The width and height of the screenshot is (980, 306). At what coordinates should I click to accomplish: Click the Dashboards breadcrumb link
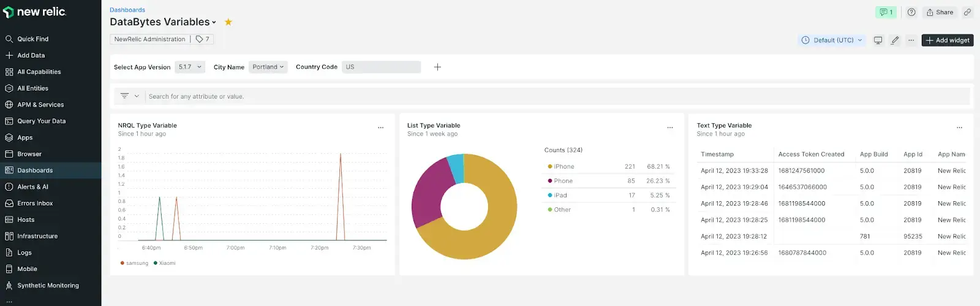point(127,10)
